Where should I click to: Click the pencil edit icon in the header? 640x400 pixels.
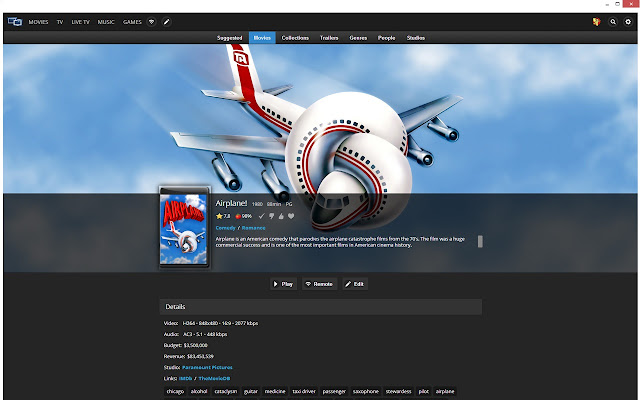pos(166,22)
